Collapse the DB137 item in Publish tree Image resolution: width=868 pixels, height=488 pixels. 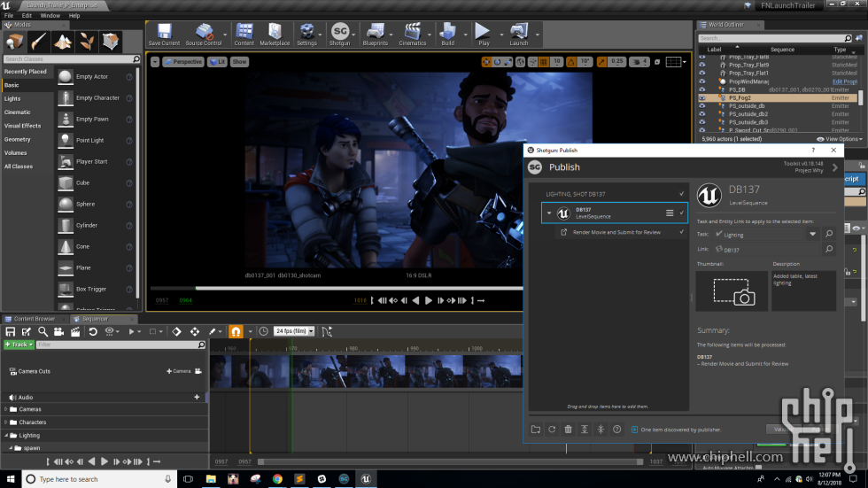[x=549, y=213]
